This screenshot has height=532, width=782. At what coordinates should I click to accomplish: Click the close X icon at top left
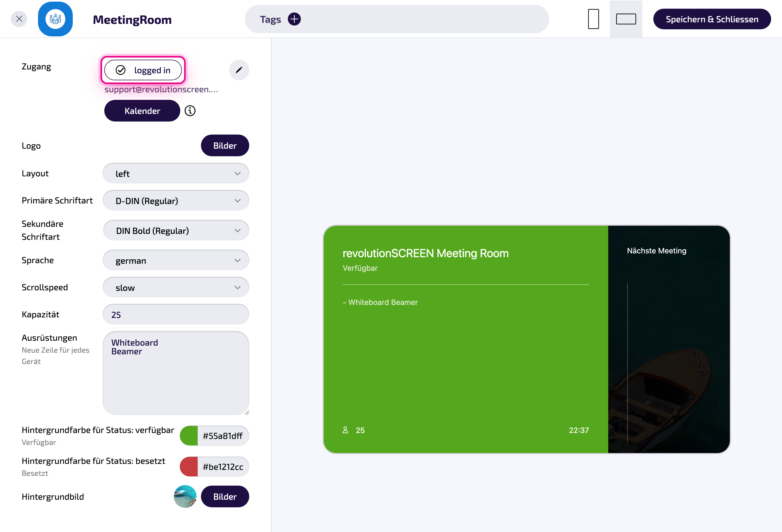point(19,19)
